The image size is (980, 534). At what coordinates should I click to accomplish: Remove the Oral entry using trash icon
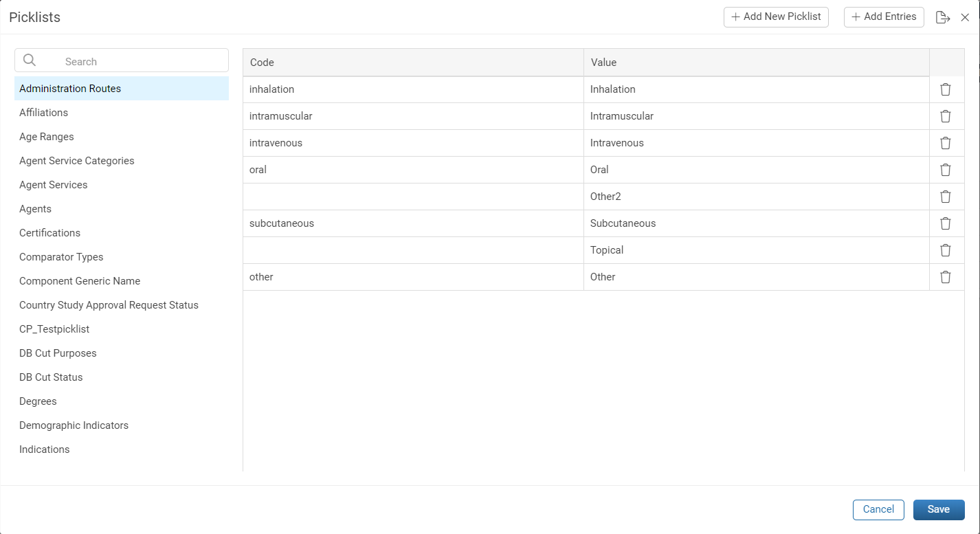pyautogui.click(x=946, y=170)
